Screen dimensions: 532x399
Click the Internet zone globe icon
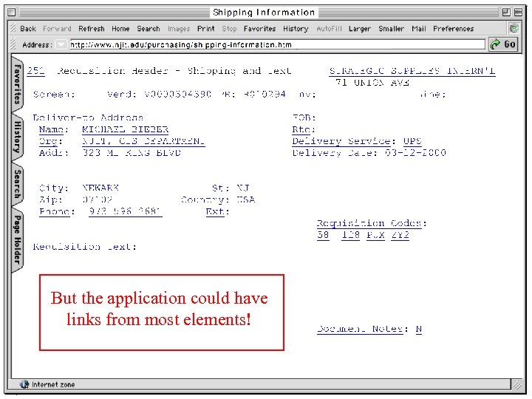pos(24,384)
